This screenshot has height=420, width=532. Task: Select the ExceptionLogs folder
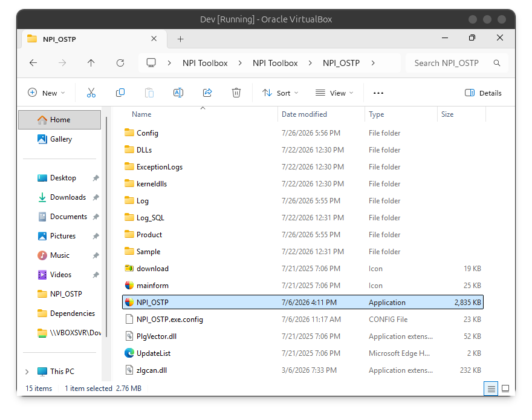tap(303, 166)
